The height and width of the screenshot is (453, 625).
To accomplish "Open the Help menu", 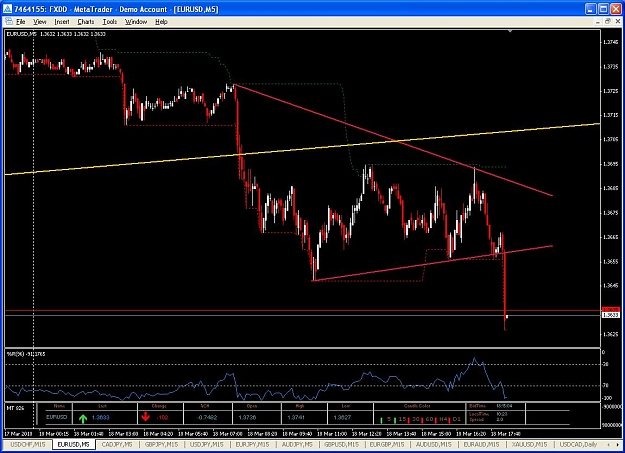I will click(161, 22).
